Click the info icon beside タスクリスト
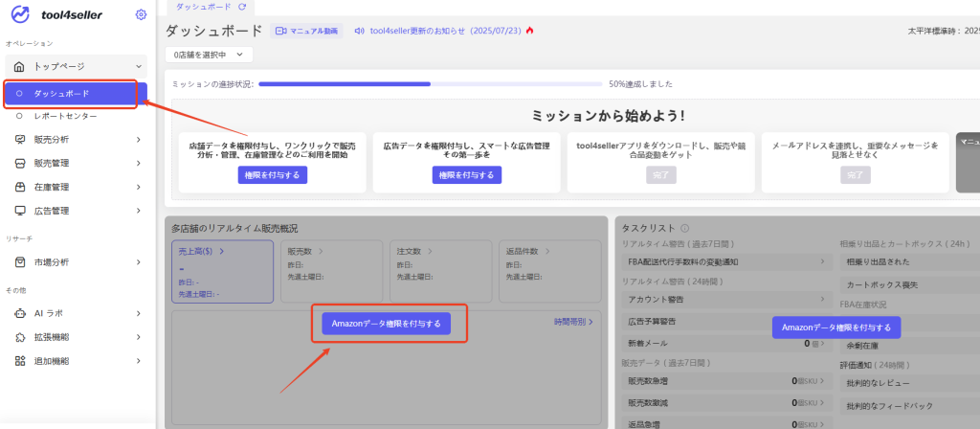The width and height of the screenshot is (980, 429). click(x=684, y=229)
